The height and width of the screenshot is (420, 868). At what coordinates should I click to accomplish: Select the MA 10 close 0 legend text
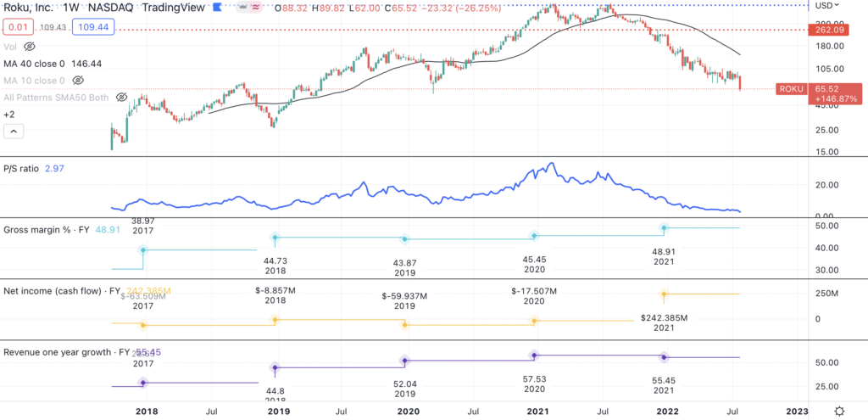tap(34, 81)
